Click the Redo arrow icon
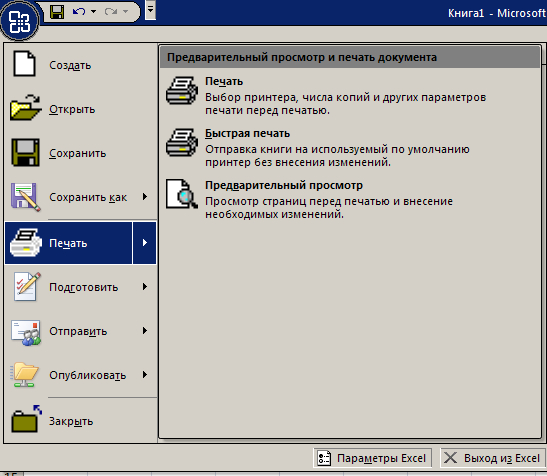 pos(111,12)
